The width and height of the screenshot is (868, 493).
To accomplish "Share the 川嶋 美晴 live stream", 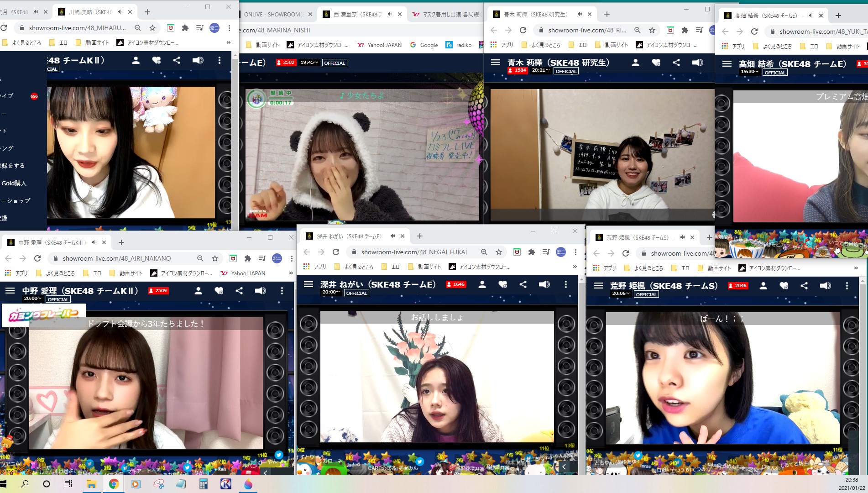I will 177,60.
